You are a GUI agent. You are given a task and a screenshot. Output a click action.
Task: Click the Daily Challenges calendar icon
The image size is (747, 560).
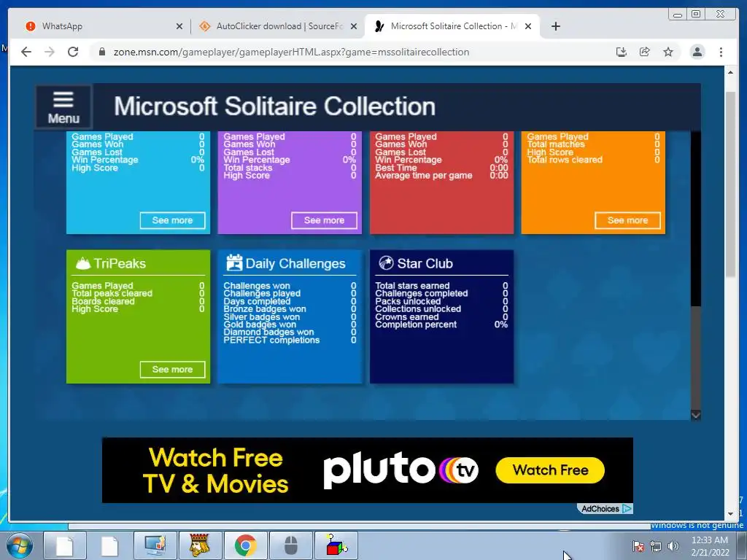[x=234, y=262]
